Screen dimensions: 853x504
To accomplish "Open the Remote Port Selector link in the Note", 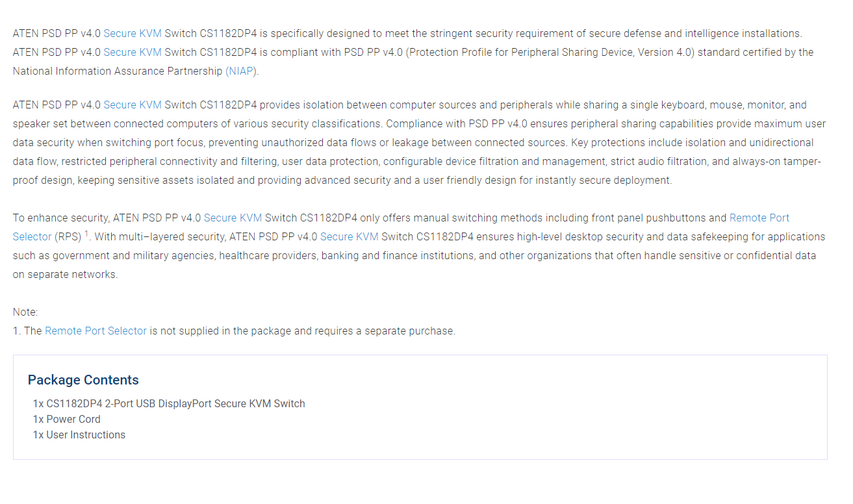I will [95, 331].
